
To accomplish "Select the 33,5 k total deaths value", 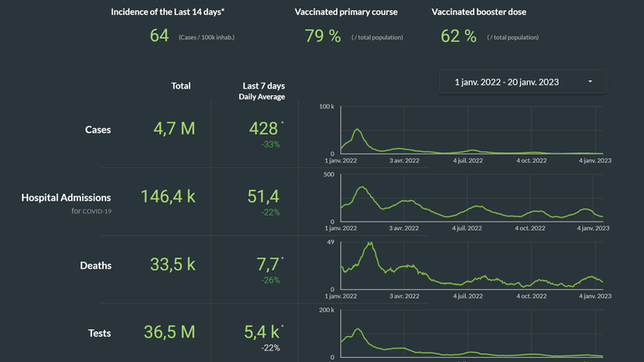I will coord(172,265).
